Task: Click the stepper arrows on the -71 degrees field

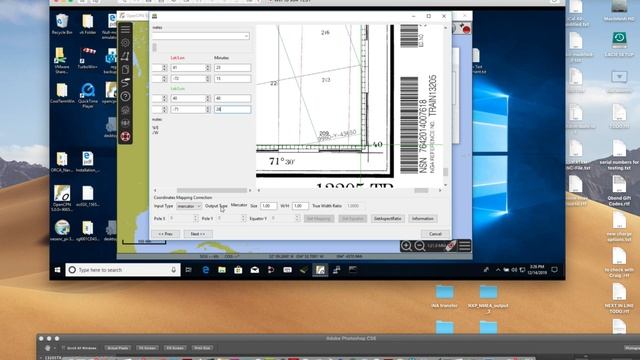Action: click(x=208, y=109)
